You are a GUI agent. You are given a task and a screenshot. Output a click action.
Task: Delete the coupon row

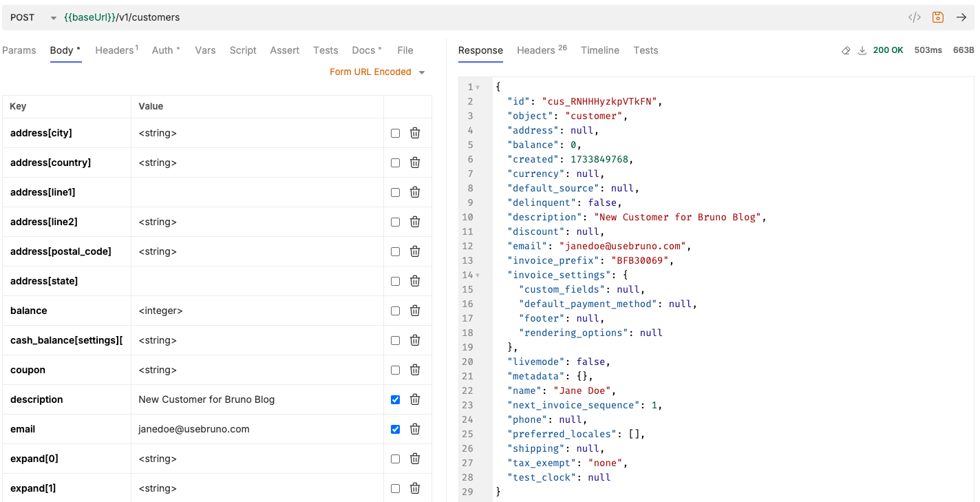point(415,370)
